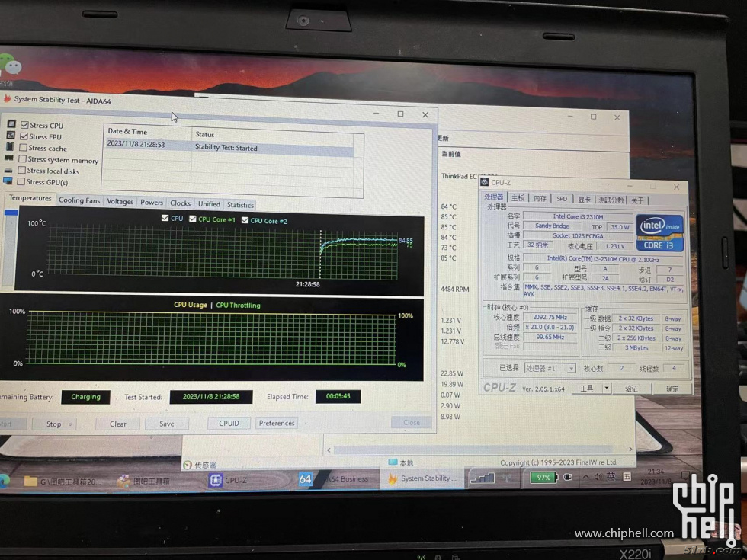
Task: Open the Edge browser in the taskbar
Action: pyautogui.click(x=4, y=481)
